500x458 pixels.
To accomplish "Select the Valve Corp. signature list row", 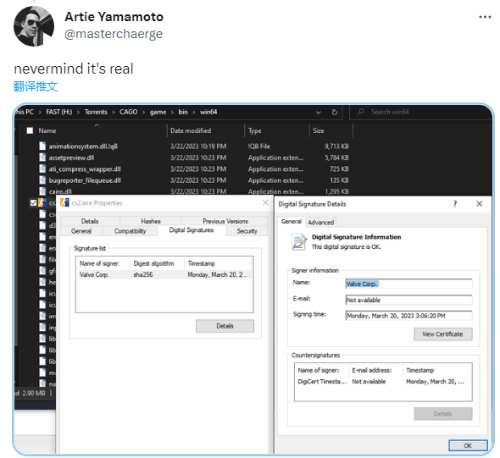I will pyautogui.click(x=164, y=275).
